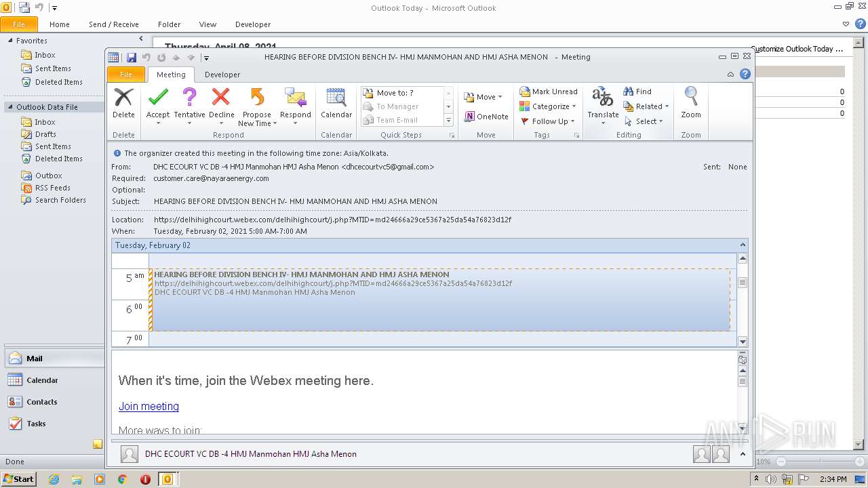The width and height of the screenshot is (868, 488).
Task: Open Contacts in navigation pane
Action: [54, 402]
